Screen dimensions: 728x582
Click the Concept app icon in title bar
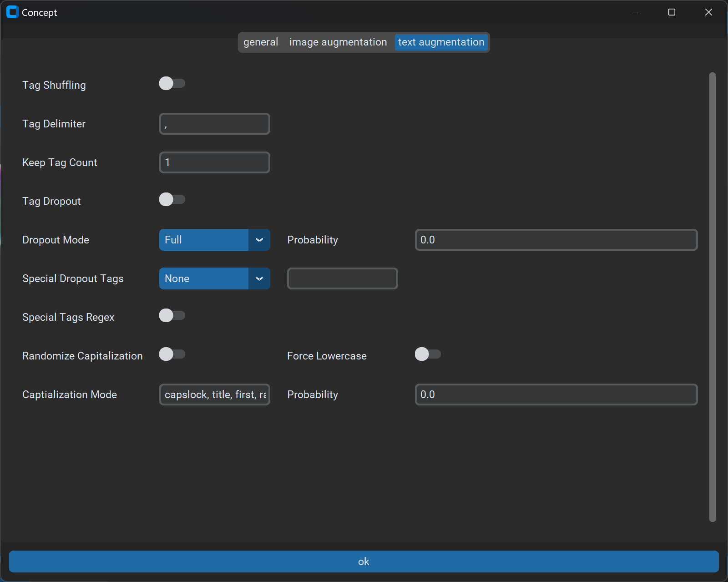click(12, 12)
